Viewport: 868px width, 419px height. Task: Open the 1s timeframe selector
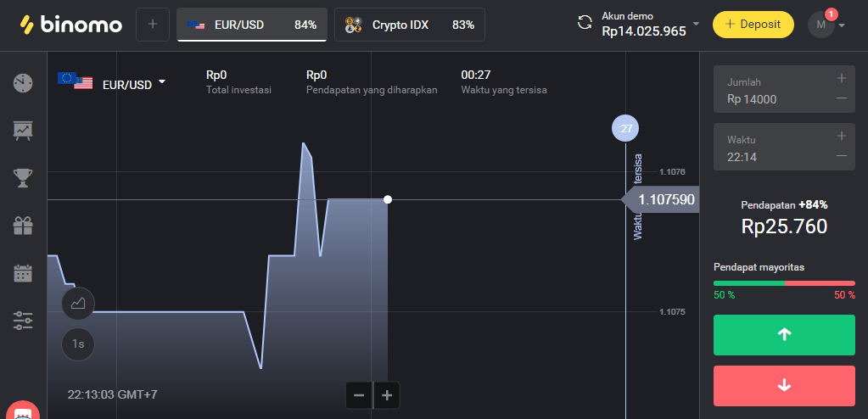click(x=78, y=344)
